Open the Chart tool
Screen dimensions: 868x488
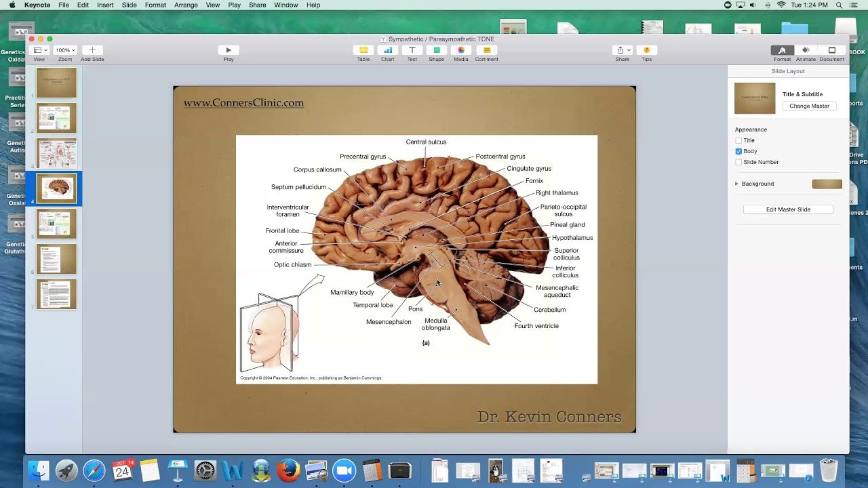click(387, 50)
